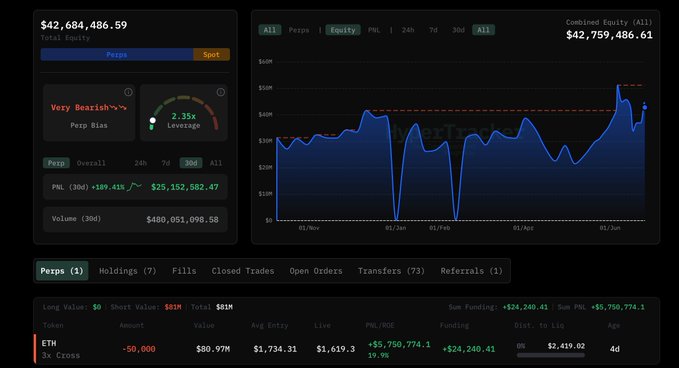Open the Transfers (73) tab
Screen dimensions: 679x368
coord(391,271)
